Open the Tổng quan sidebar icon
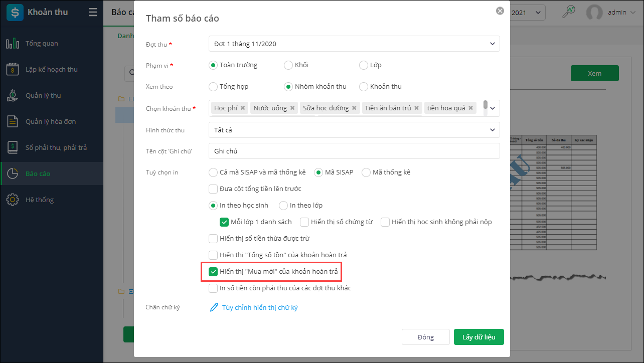This screenshot has height=363, width=644. click(13, 44)
